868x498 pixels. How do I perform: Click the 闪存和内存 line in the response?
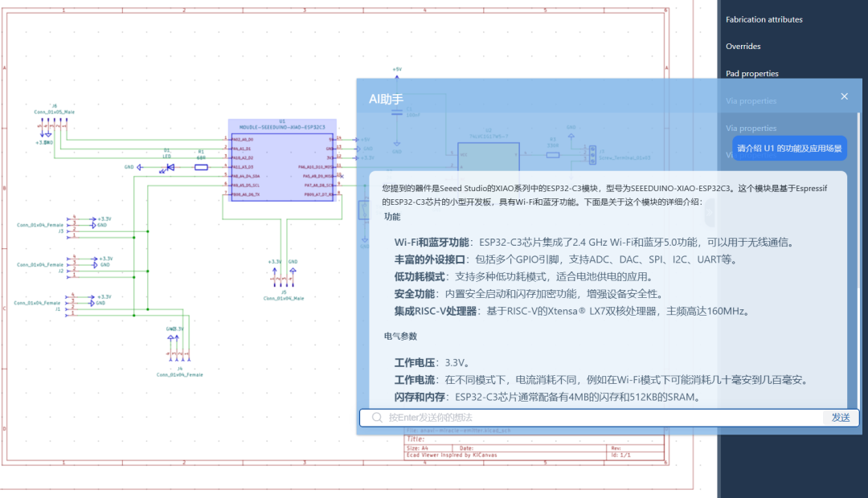point(548,397)
